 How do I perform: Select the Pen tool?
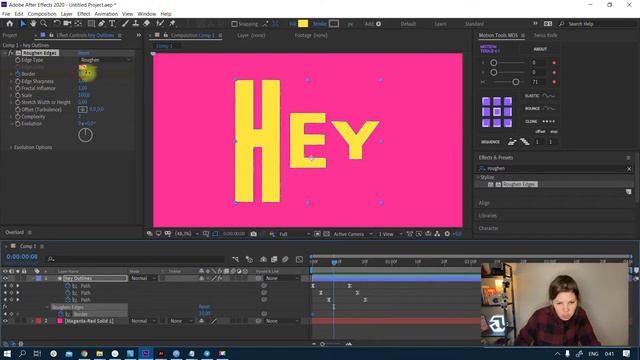tap(102, 24)
